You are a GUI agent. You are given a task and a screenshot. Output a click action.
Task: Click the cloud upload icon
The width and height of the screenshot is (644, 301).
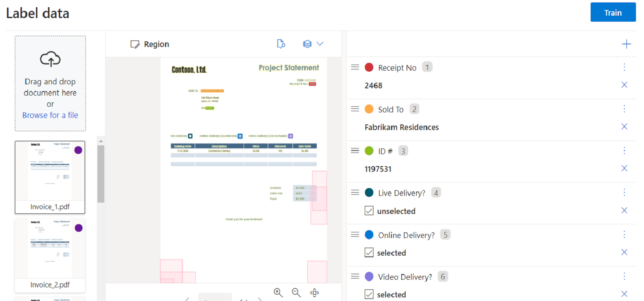pos(50,59)
